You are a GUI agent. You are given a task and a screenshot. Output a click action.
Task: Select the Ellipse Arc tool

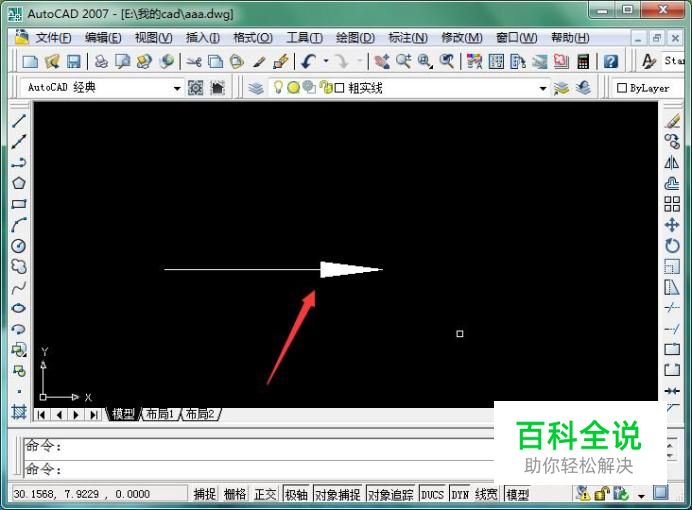coord(19,329)
